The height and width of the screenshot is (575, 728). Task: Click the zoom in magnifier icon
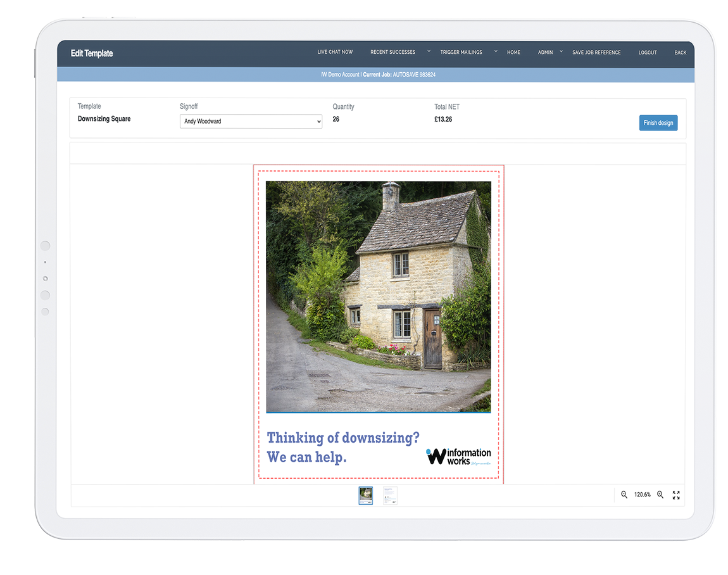pos(660,495)
